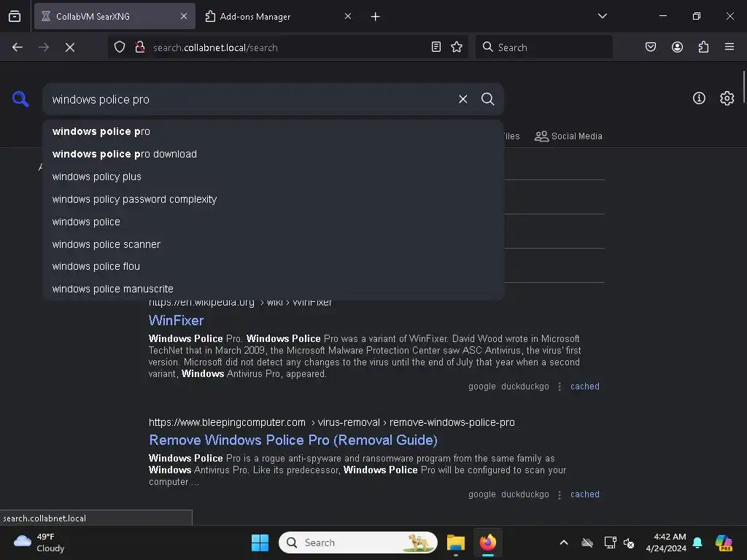Open bleepingcomputer.com result URL
This screenshot has width=747, height=560.
point(332,422)
